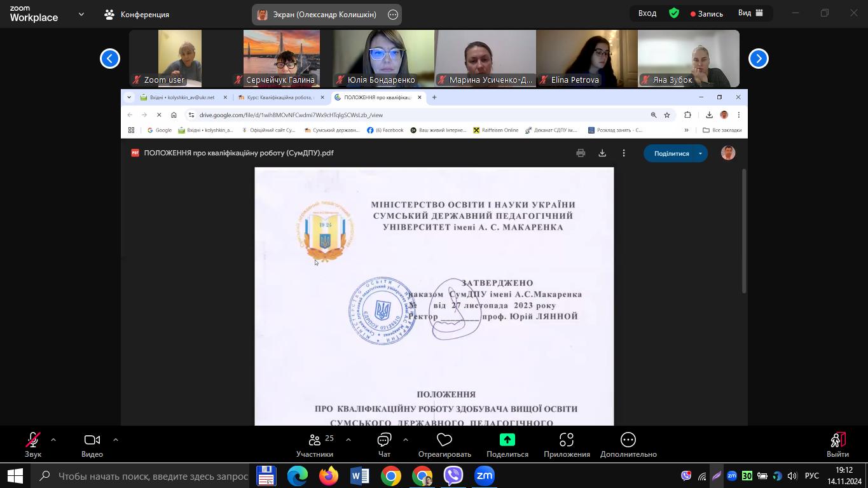
Task: Expand video options arrow next to Видео
Action: pyautogui.click(x=116, y=440)
